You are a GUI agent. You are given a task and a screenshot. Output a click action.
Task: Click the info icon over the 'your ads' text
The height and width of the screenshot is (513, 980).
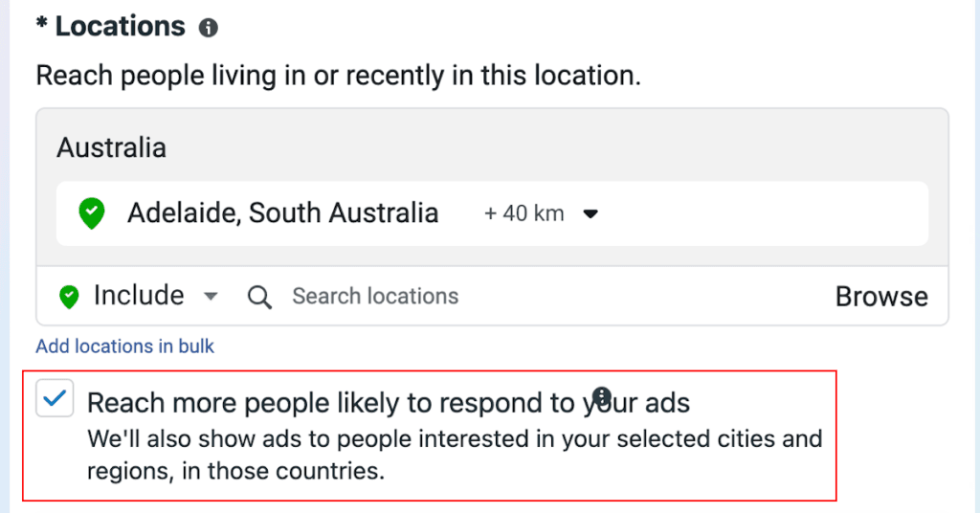coord(601,396)
